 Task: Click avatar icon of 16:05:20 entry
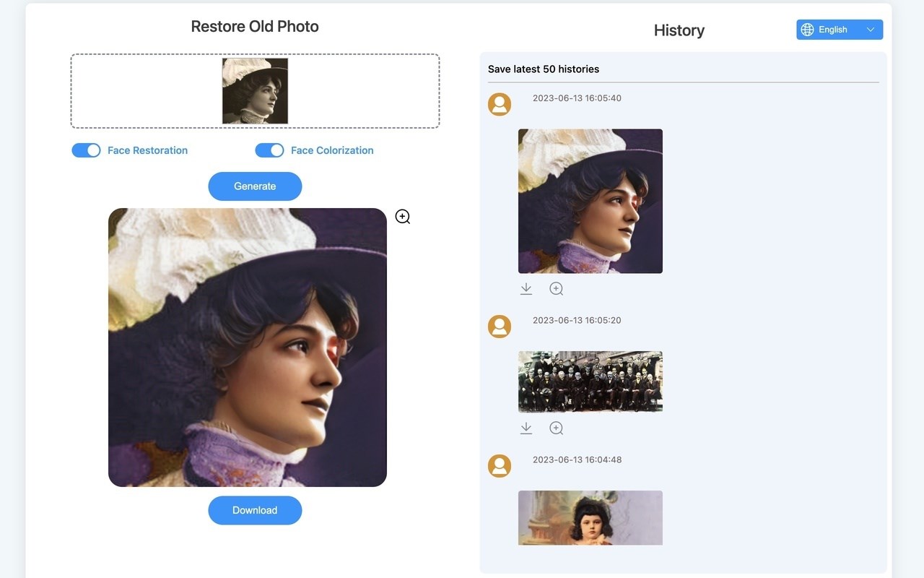[500, 327]
